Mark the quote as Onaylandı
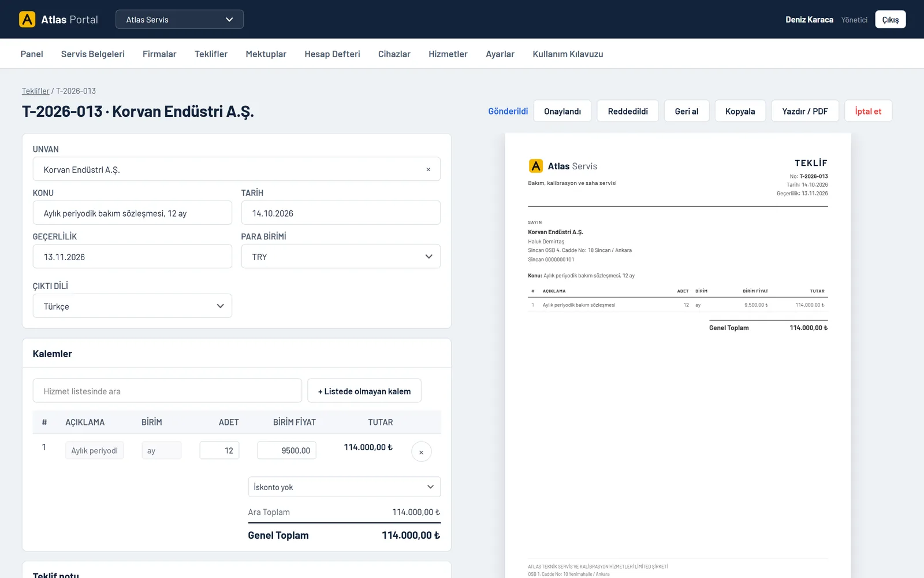Screen dimensions: 924x578 (x=562, y=111)
